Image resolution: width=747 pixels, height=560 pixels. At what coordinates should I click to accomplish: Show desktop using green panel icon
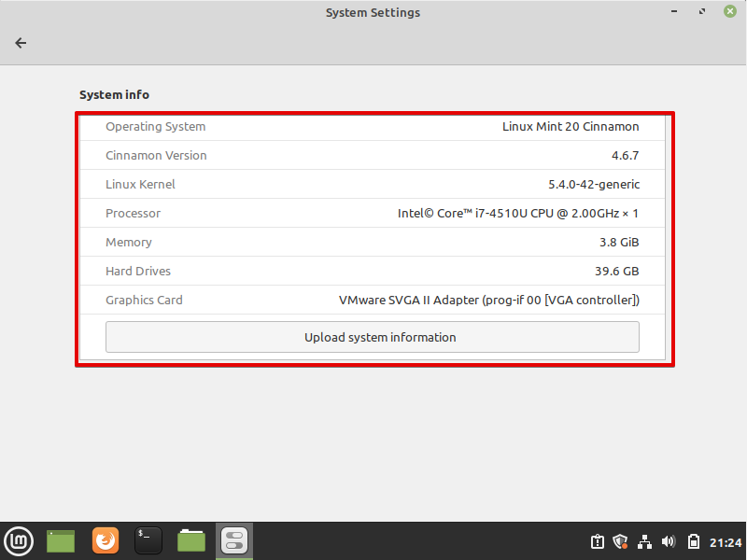coord(61,541)
